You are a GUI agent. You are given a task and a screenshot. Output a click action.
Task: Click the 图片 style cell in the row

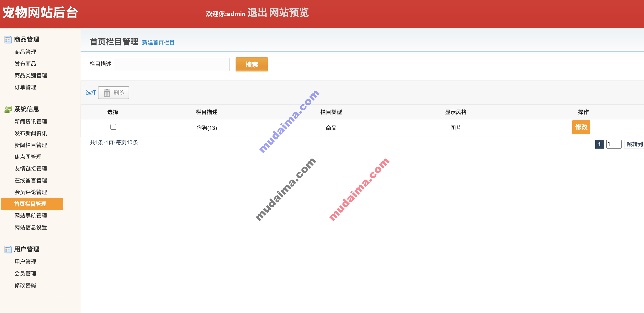(456, 128)
